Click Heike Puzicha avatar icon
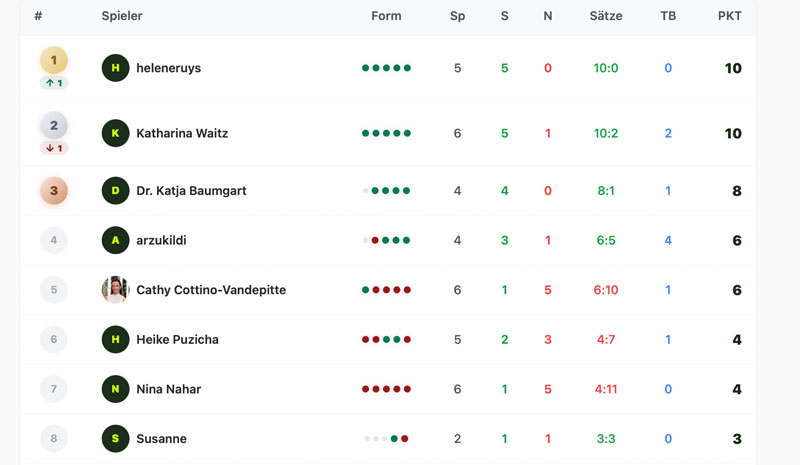 (115, 339)
